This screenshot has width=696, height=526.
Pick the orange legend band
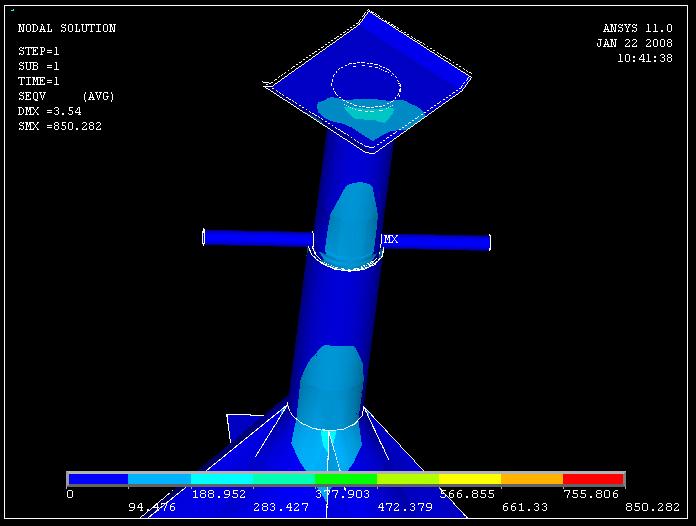point(532,479)
